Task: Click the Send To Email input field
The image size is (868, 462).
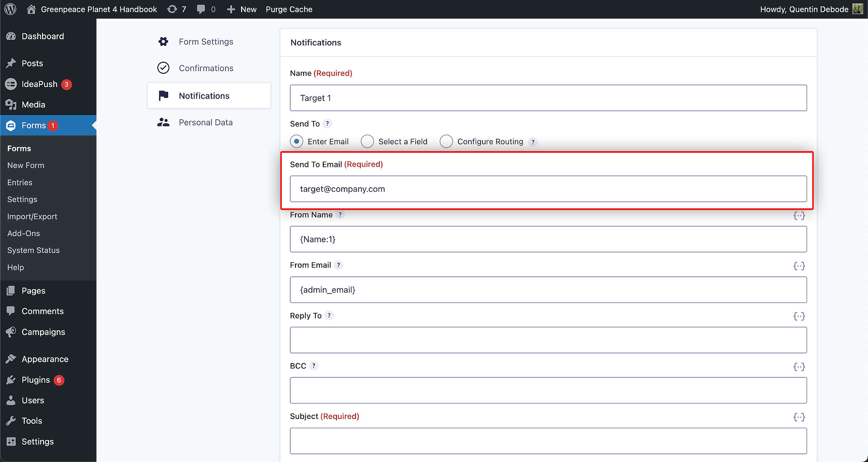Action: click(548, 189)
